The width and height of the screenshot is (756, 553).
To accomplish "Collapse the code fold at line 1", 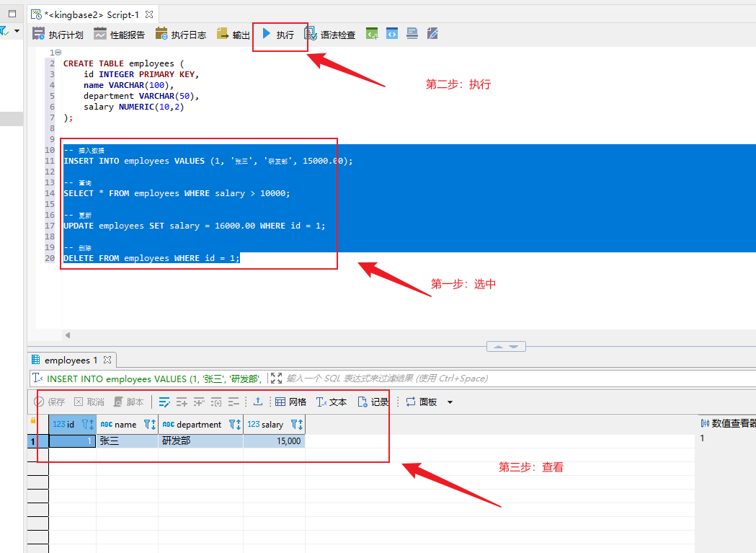I will (x=58, y=52).
